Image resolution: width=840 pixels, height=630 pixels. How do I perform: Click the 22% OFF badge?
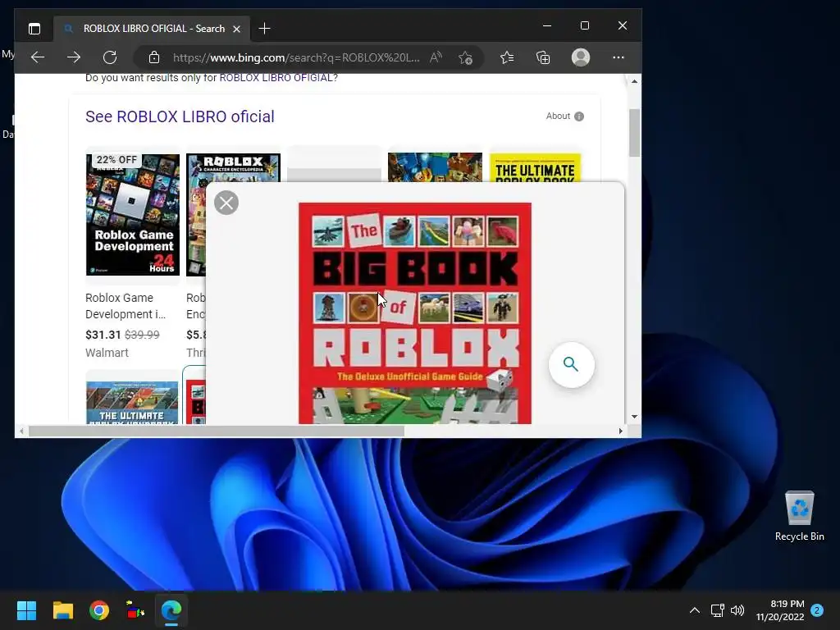point(116,160)
